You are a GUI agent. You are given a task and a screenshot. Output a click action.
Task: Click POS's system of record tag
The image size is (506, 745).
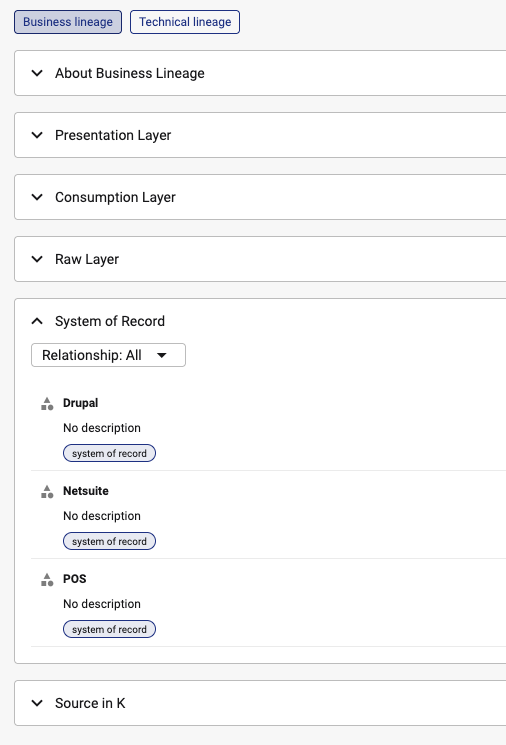[109, 629]
